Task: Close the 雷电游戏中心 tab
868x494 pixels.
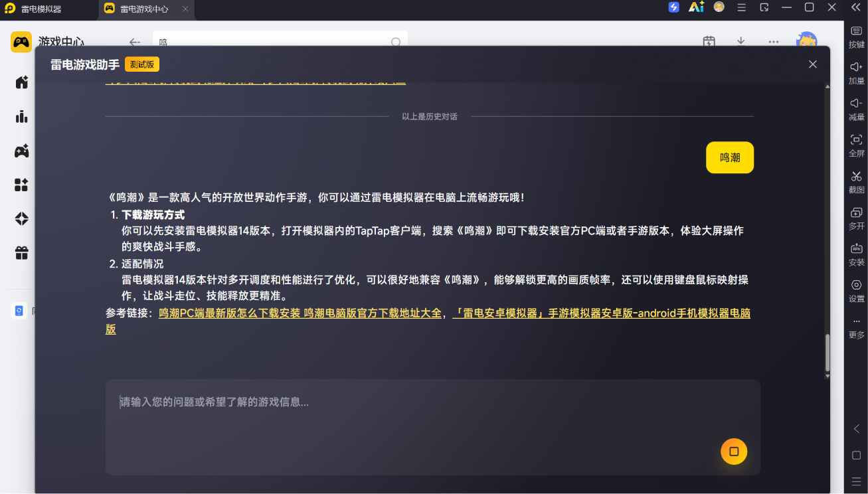Action: pos(185,9)
